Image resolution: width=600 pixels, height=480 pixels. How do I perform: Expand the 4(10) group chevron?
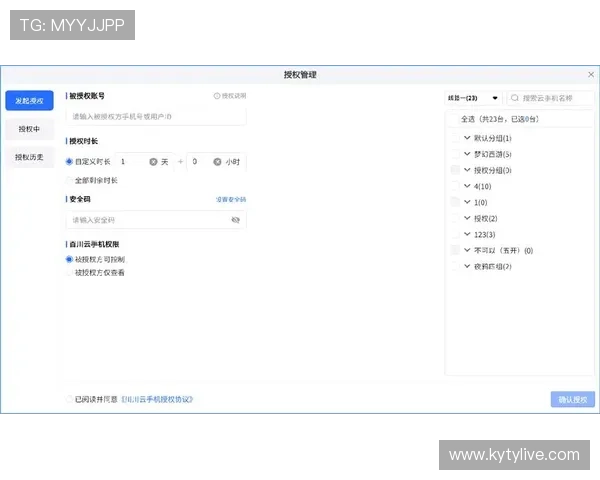[467, 186]
